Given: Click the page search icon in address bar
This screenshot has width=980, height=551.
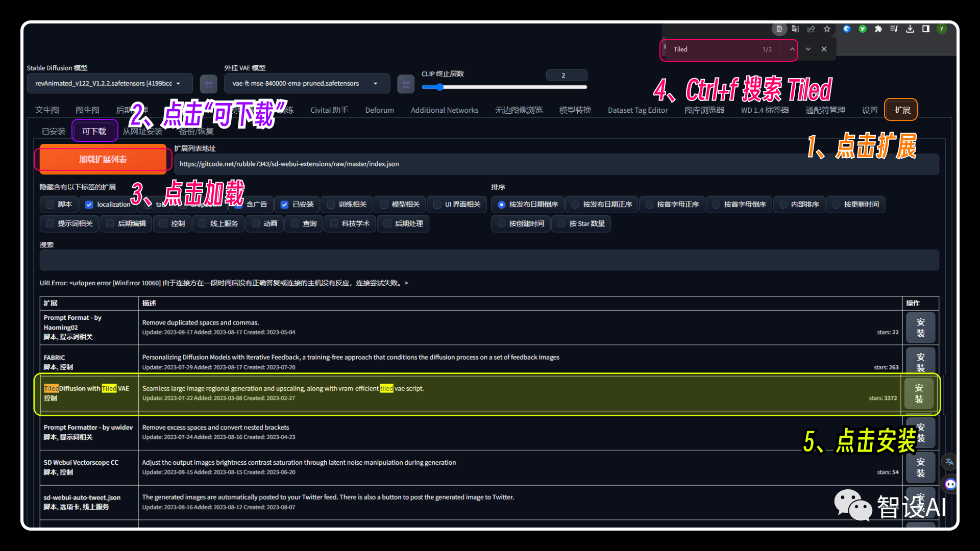Looking at the screenshot, I should [x=779, y=29].
